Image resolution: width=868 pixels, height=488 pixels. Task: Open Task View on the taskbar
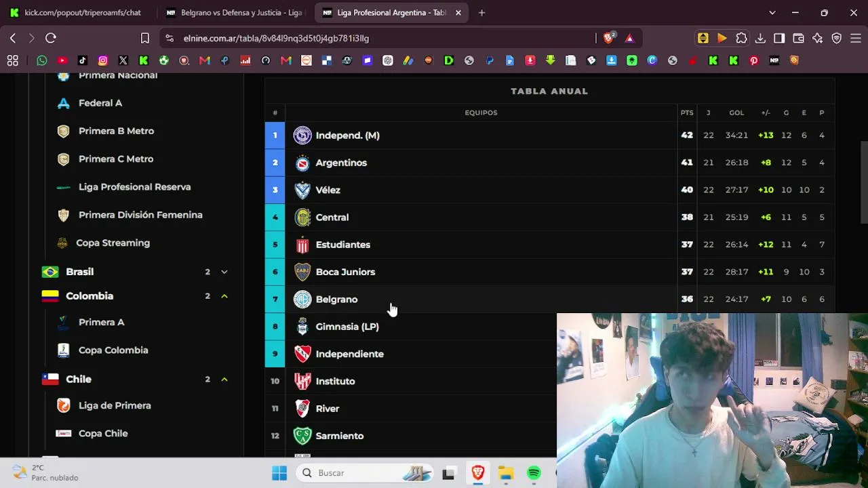(448, 473)
